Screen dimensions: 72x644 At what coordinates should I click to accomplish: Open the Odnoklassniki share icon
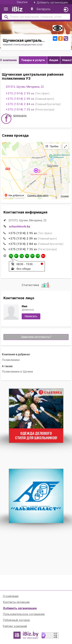point(60,38)
